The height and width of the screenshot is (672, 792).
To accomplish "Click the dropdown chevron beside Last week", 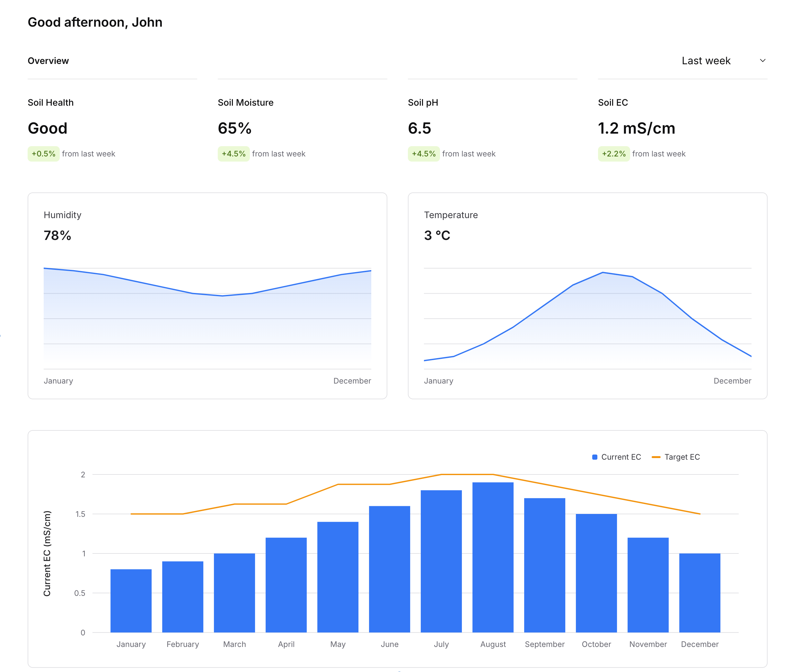I will [762, 61].
